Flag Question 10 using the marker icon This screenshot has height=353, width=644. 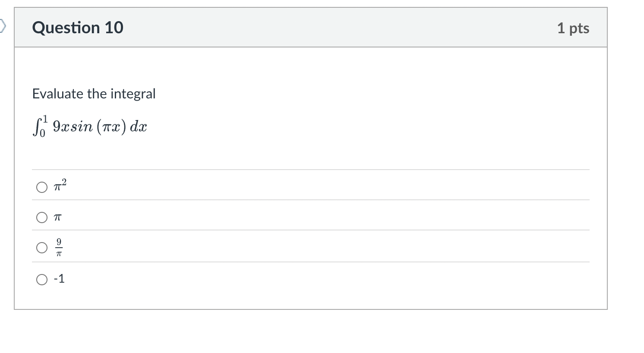pos(3,27)
